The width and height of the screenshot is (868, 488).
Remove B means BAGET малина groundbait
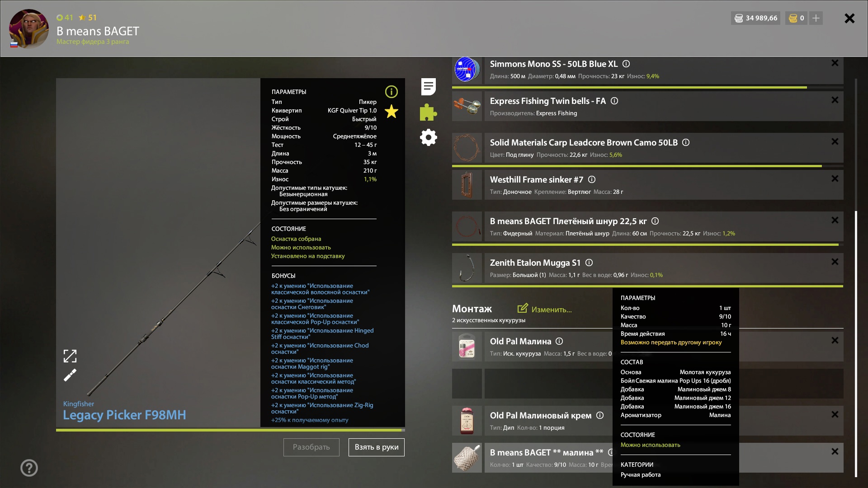(835, 451)
